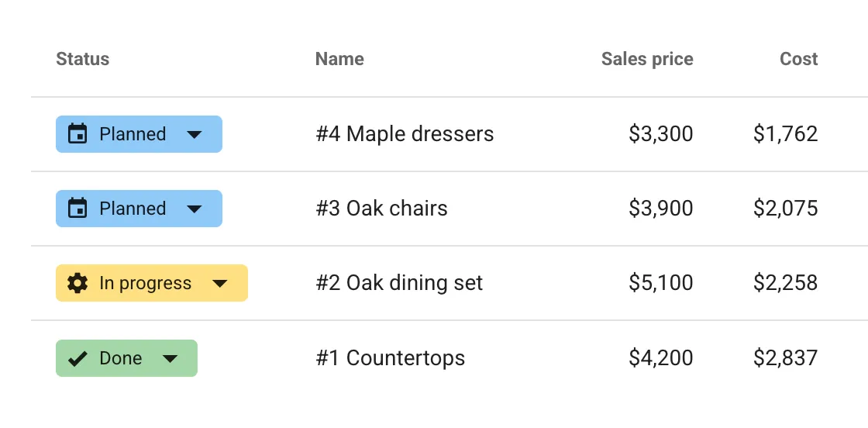Click the $5,100 sales price cell
The height and width of the screenshot is (428, 868).
661,283
